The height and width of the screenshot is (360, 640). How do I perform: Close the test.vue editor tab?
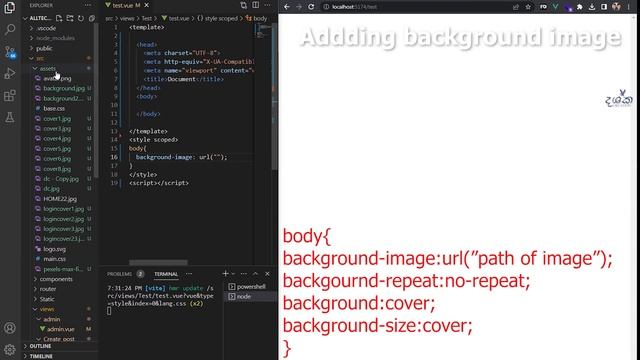pos(147,5)
